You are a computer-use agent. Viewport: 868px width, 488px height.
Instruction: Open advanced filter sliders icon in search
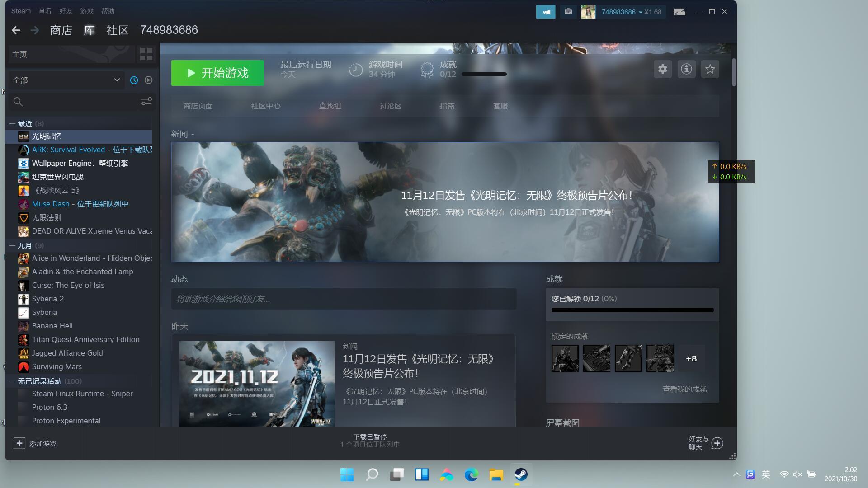pos(146,101)
